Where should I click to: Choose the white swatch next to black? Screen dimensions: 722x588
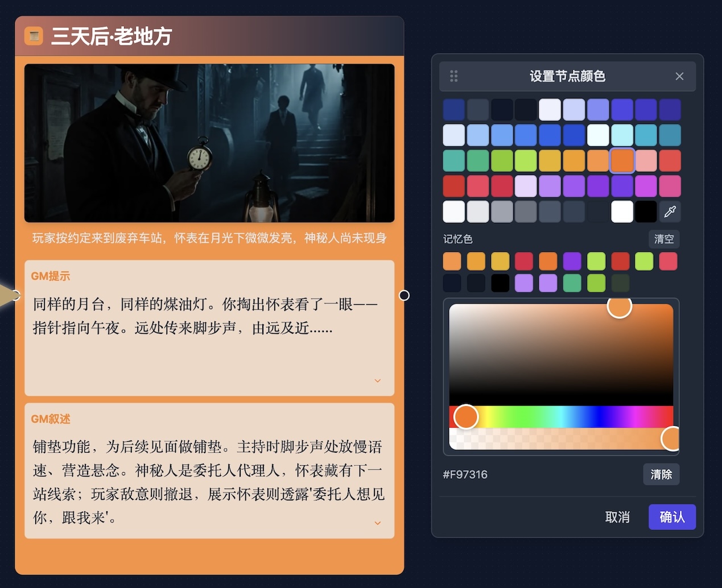pos(622,212)
